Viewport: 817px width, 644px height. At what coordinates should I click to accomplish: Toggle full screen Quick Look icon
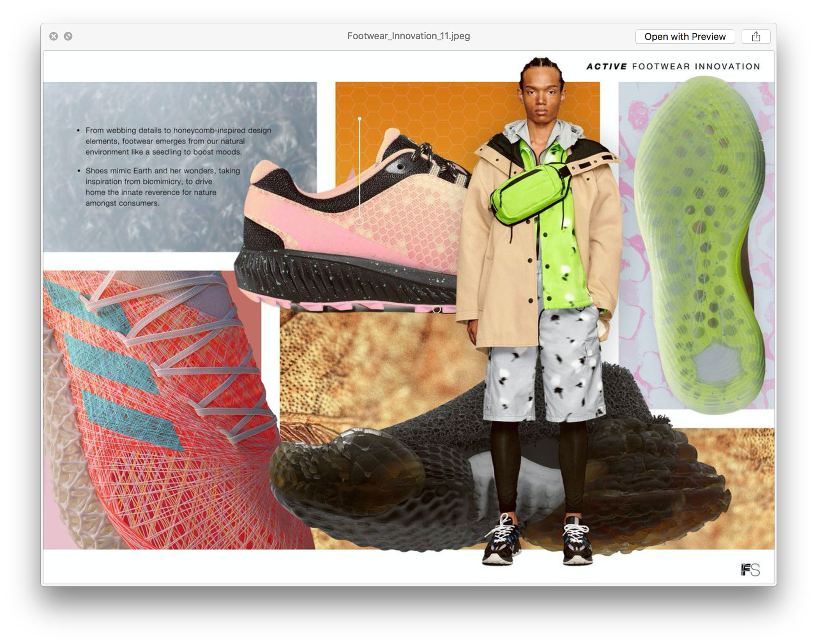68,36
